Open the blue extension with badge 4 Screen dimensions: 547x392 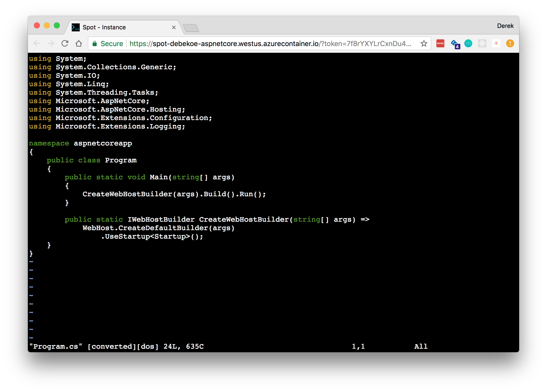click(x=455, y=44)
